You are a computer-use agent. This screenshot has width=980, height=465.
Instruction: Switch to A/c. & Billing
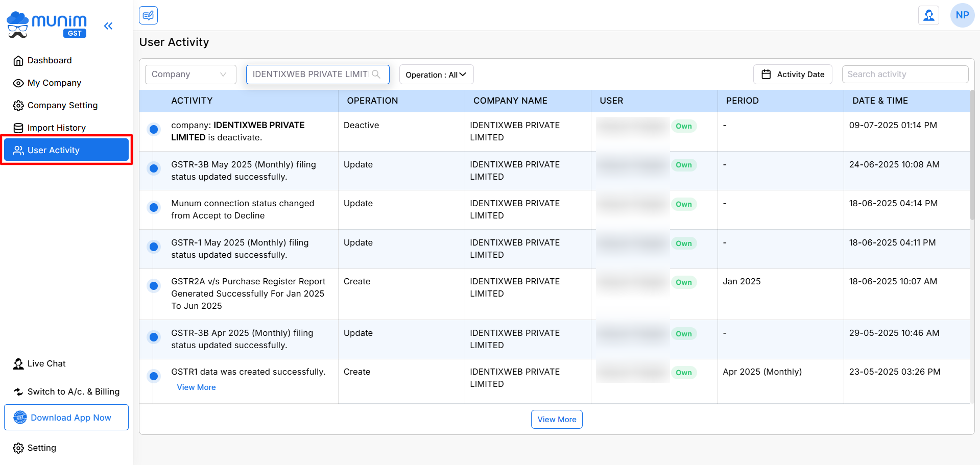[66, 392]
